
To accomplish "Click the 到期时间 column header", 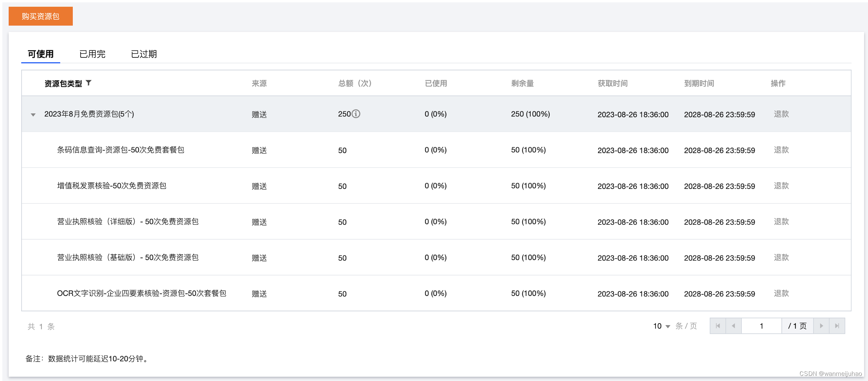I will 699,83.
